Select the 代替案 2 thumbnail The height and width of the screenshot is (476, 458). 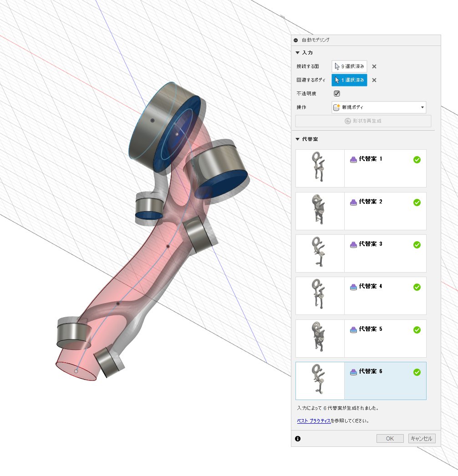point(320,211)
